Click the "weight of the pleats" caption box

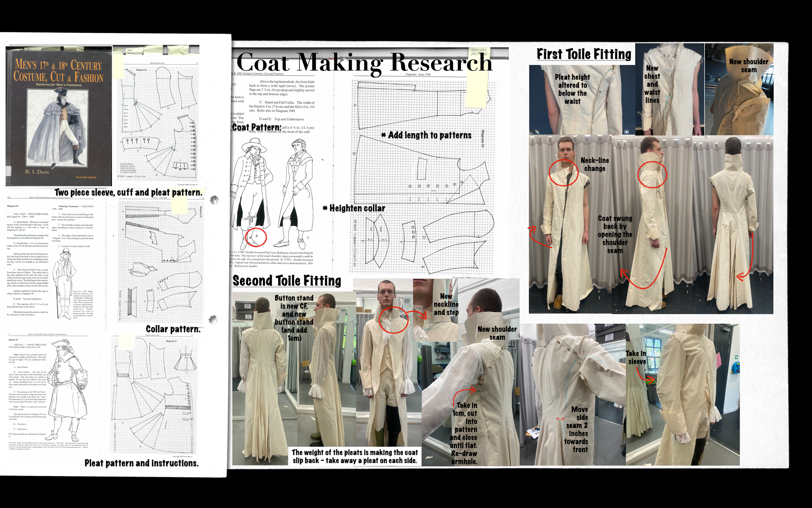pos(354,456)
